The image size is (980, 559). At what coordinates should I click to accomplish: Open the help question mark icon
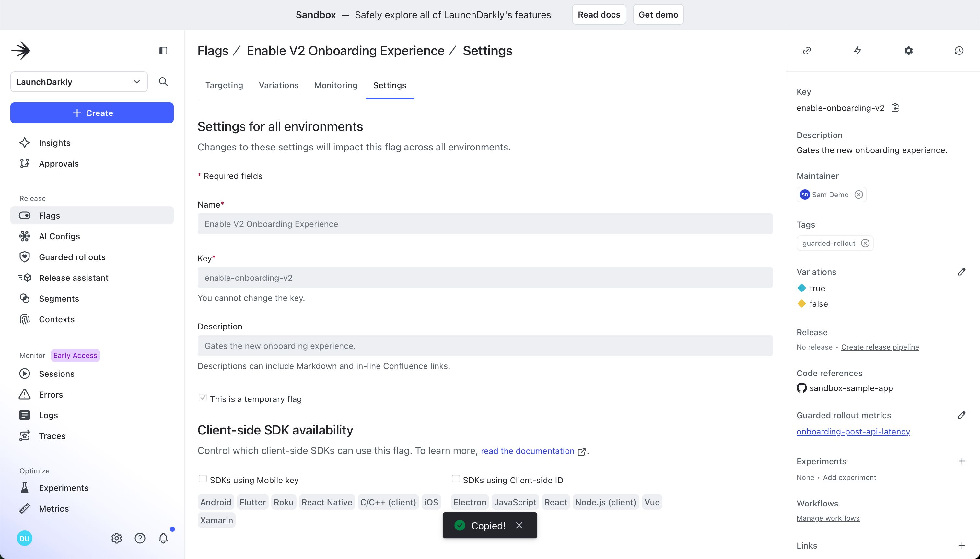click(140, 538)
